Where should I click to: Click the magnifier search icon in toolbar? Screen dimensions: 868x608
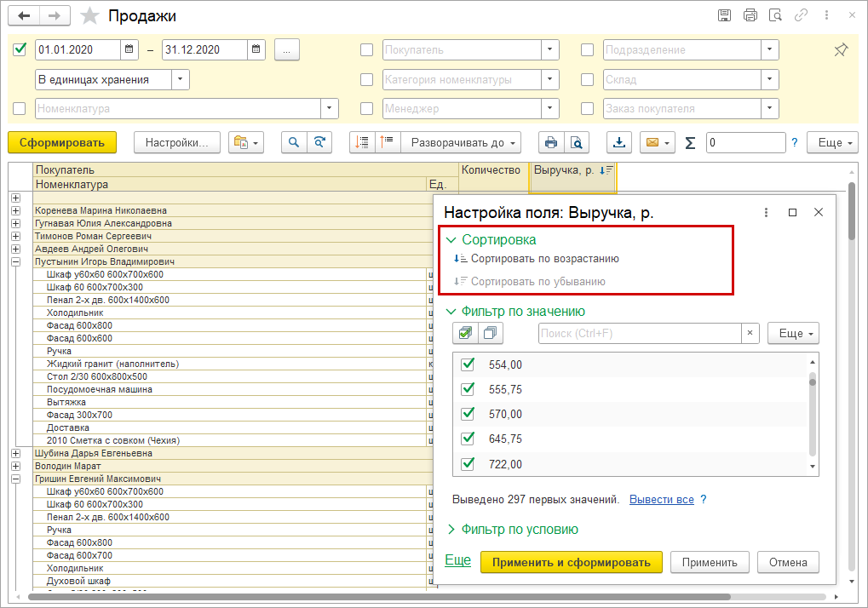[x=295, y=142]
